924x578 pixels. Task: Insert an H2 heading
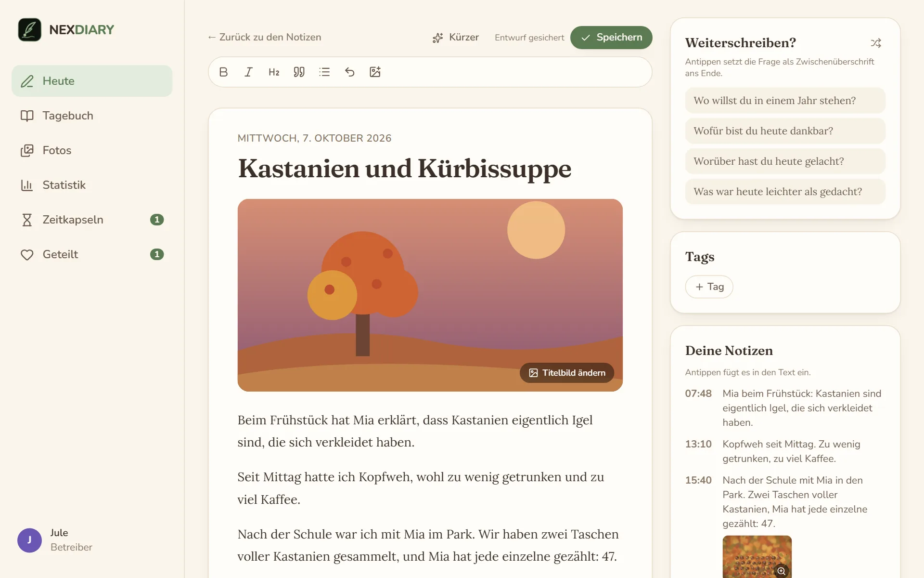point(274,72)
